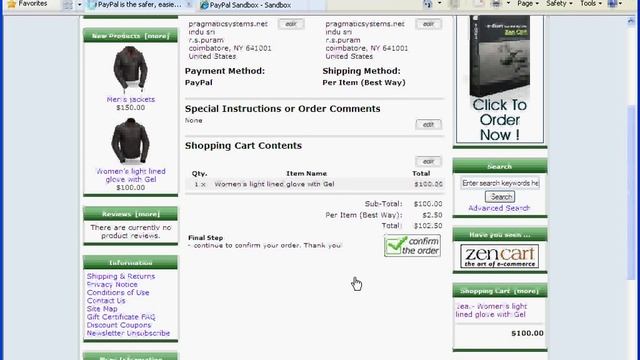Click the Favorites star icon
Screen dimensions: 640x360
coord(12,4)
